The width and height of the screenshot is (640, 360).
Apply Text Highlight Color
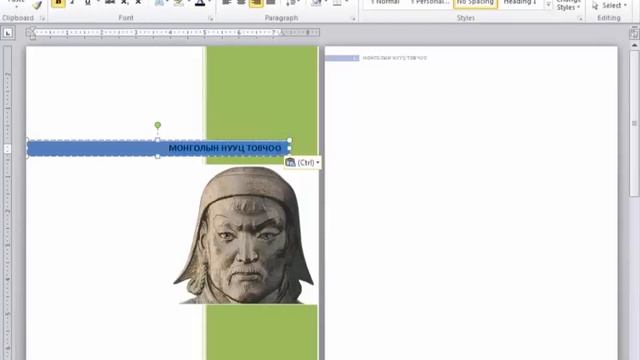point(178,3)
